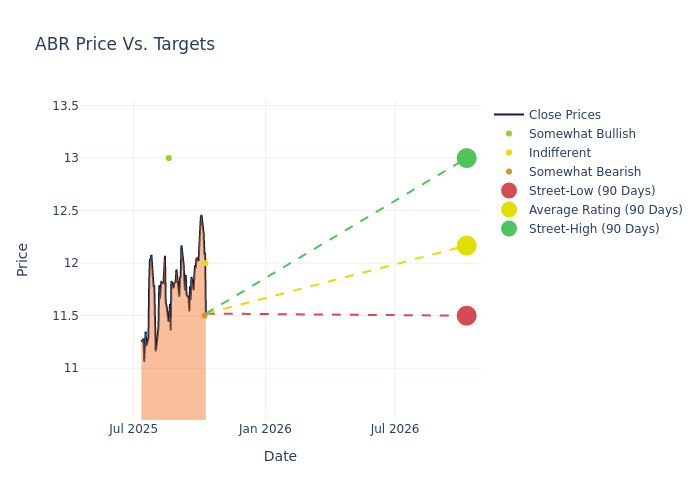Image resolution: width=700 pixels, height=500 pixels.
Task: Select the large green Street-High marker on chart
Action: click(466, 158)
